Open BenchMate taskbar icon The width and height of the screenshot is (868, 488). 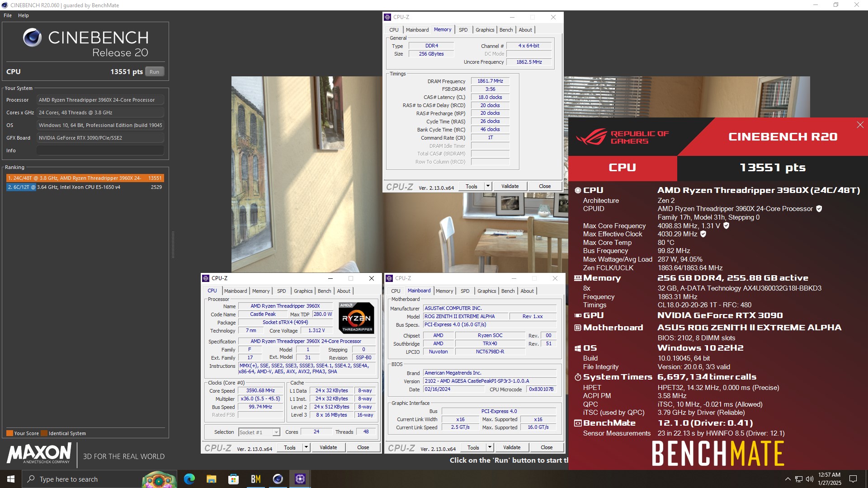[255, 479]
